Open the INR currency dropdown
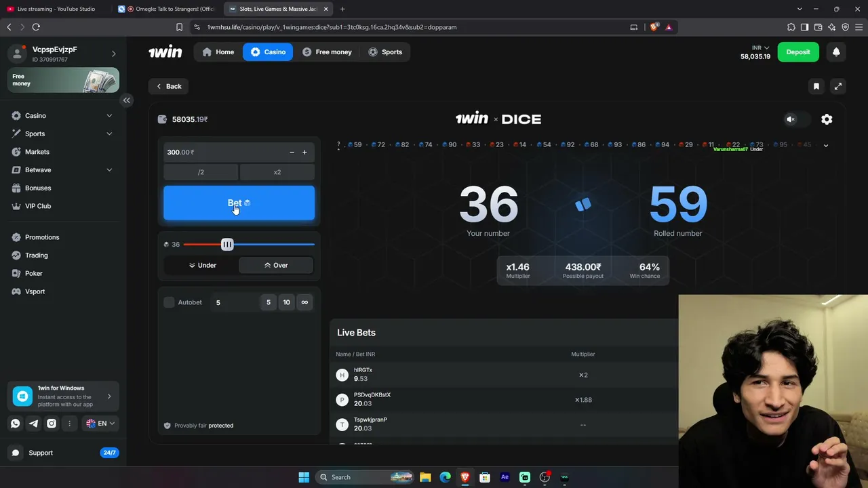Image resolution: width=868 pixels, height=488 pixels. click(761, 47)
